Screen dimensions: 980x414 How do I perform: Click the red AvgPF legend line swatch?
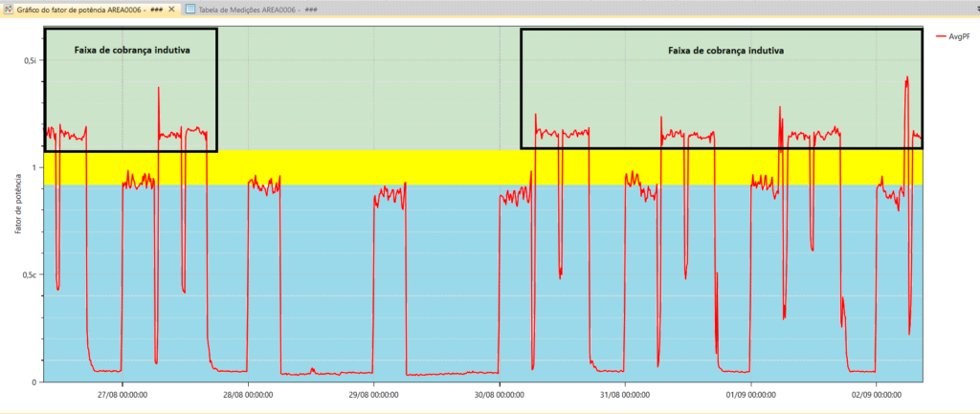pyautogui.click(x=940, y=36)
